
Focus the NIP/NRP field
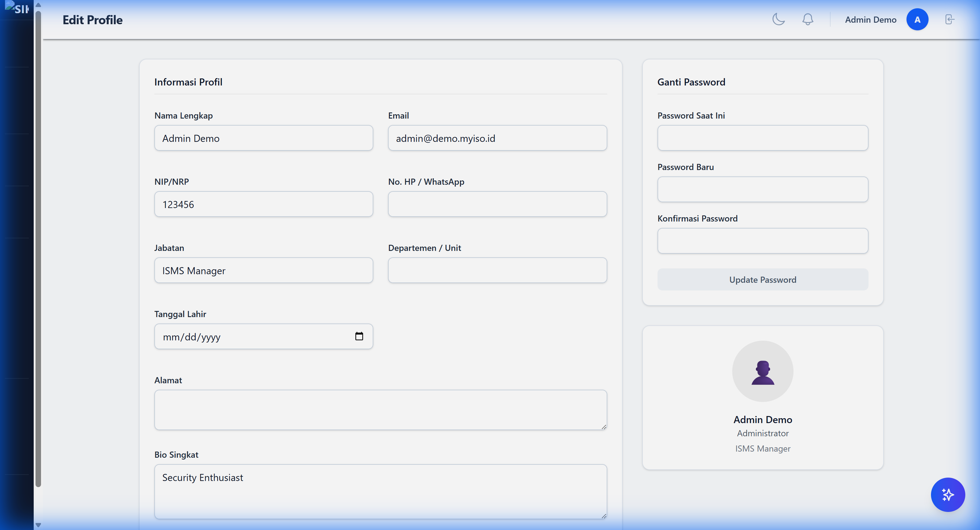pos(263,204)
